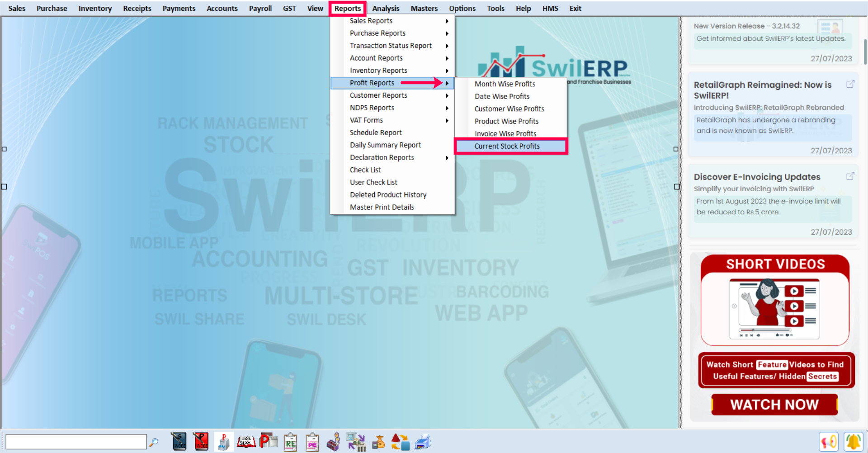This screenshot has width=868, height=453.
Task: Click the WATCH NOW button
Action: click(x=774, y=405)
